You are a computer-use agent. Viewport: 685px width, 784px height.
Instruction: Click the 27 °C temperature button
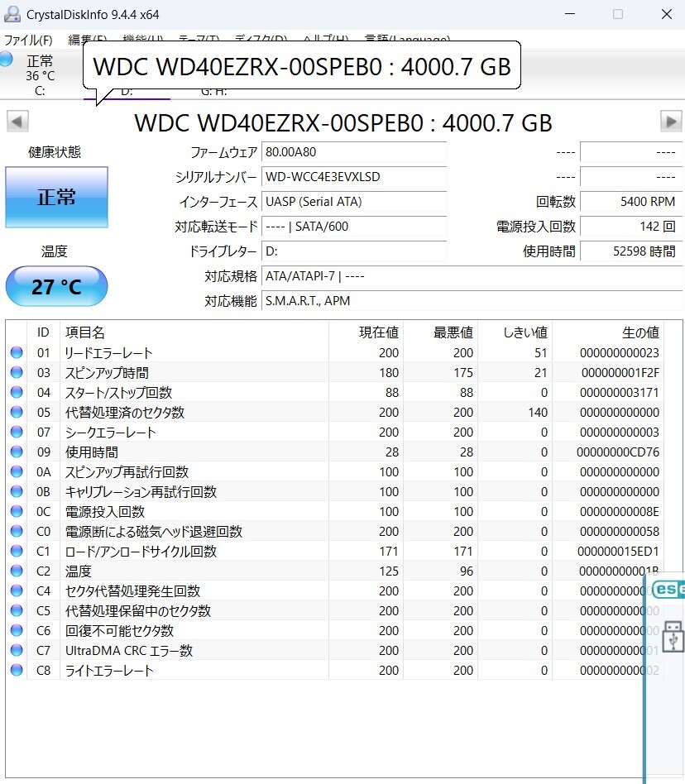56,286
